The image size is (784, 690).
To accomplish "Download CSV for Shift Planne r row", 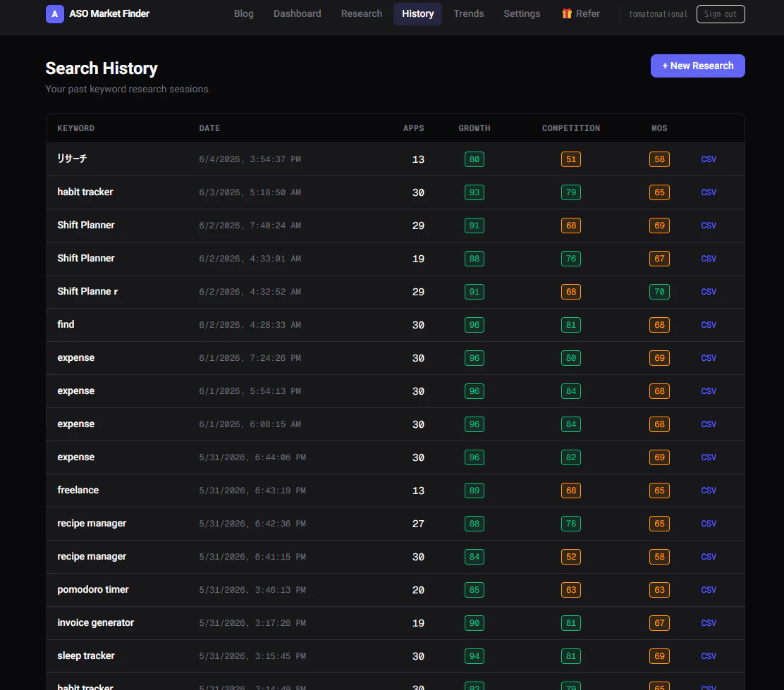I will pyautogui.click(x=709, y=292).
